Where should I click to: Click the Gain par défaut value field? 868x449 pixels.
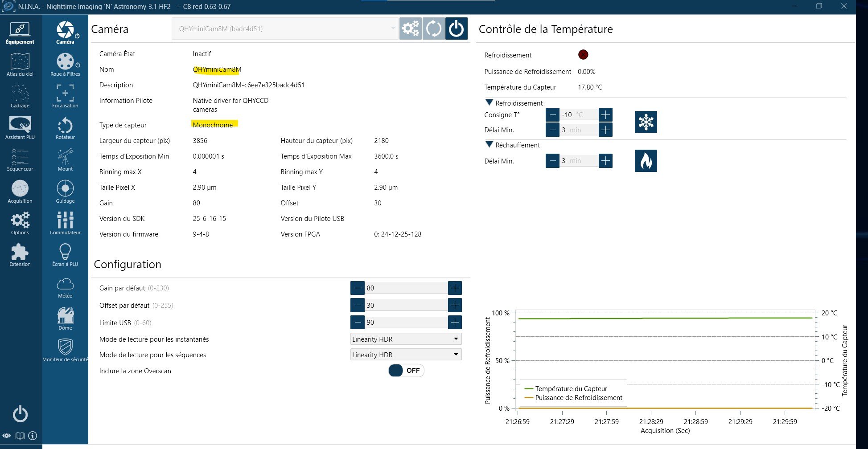click(406, 288)
